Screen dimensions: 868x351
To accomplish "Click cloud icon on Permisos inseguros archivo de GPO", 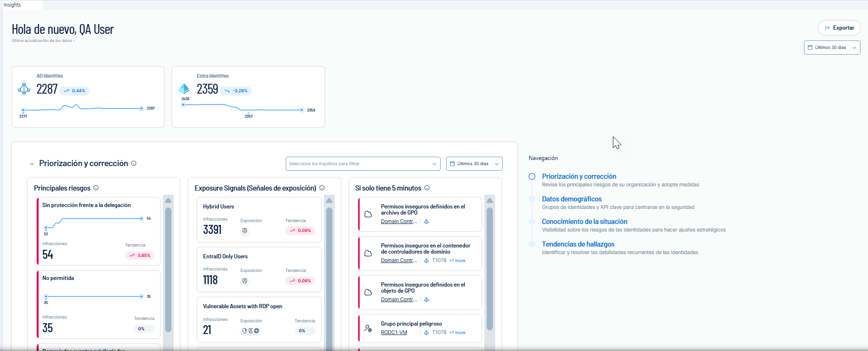I will [x=369, y=214].
